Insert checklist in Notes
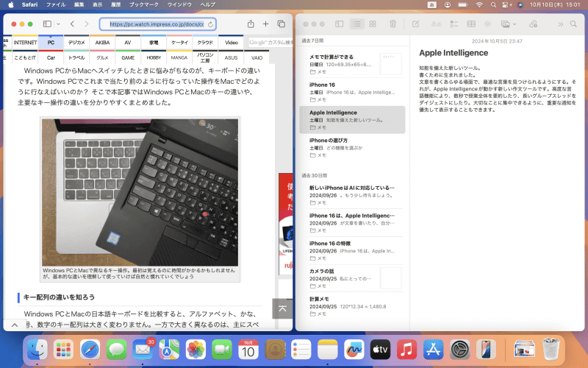 pos(453,24)
